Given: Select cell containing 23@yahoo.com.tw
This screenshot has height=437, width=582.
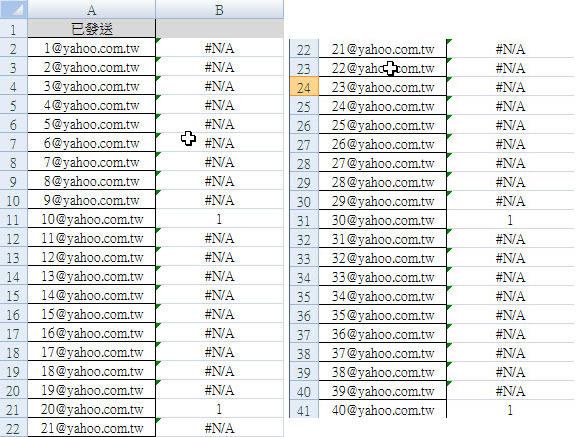Looking at the screenshot, I should 383,87.
